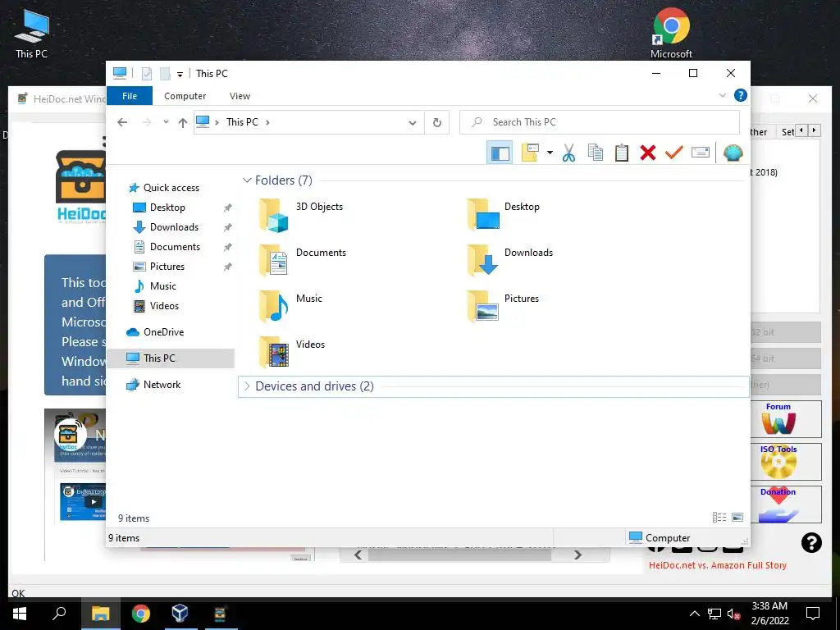
Task: Click black help circle in HeiDoc window
Action: point(811,543)
